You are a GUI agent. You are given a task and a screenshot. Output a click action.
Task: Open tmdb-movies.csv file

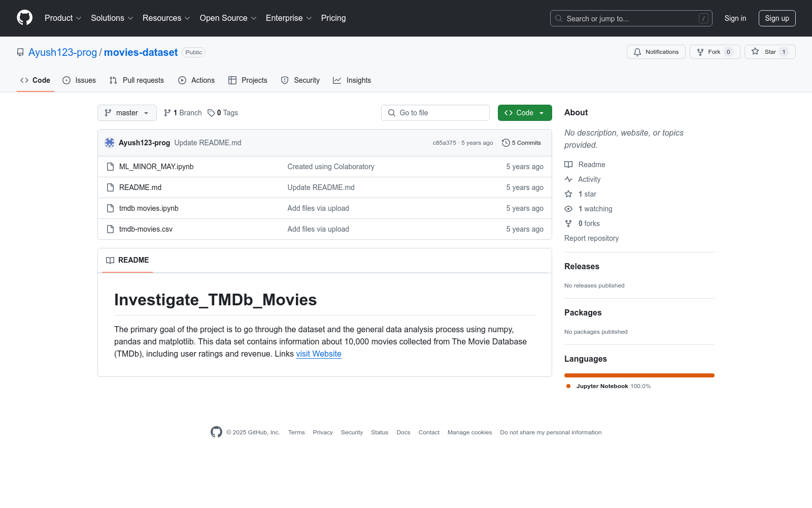tap(146, 229)
